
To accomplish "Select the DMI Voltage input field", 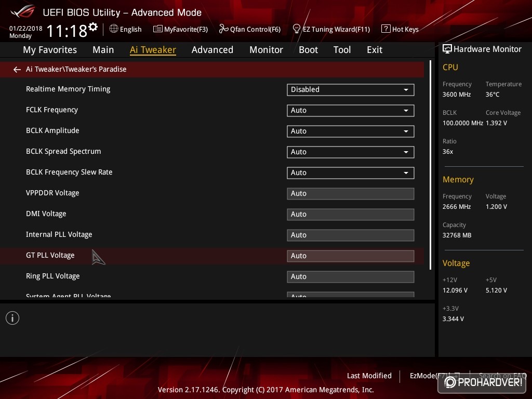I will (x=351, y=214).
